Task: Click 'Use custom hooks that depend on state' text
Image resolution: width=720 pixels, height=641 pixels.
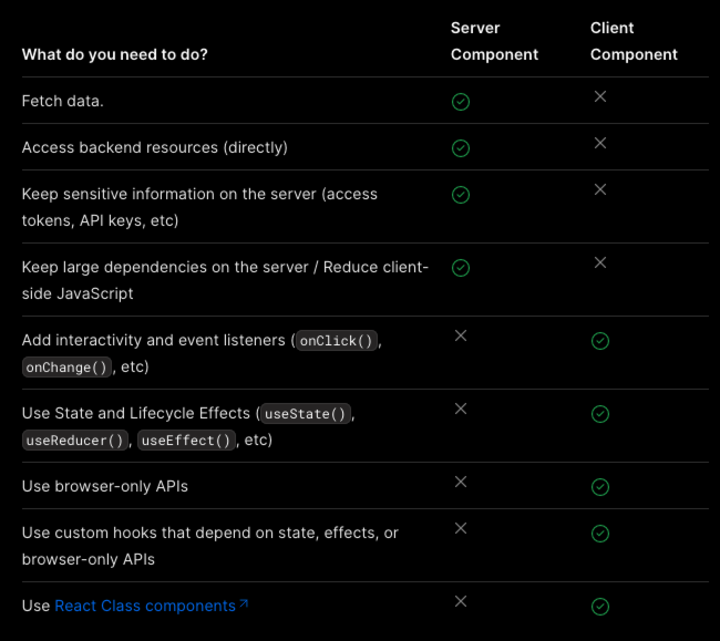Action: click(170, 533)
